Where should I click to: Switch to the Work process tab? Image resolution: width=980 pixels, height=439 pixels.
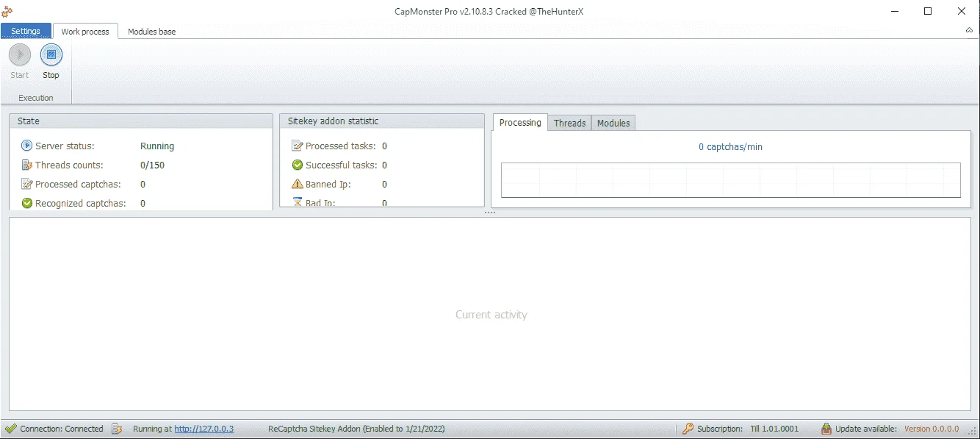click(85, 32)
